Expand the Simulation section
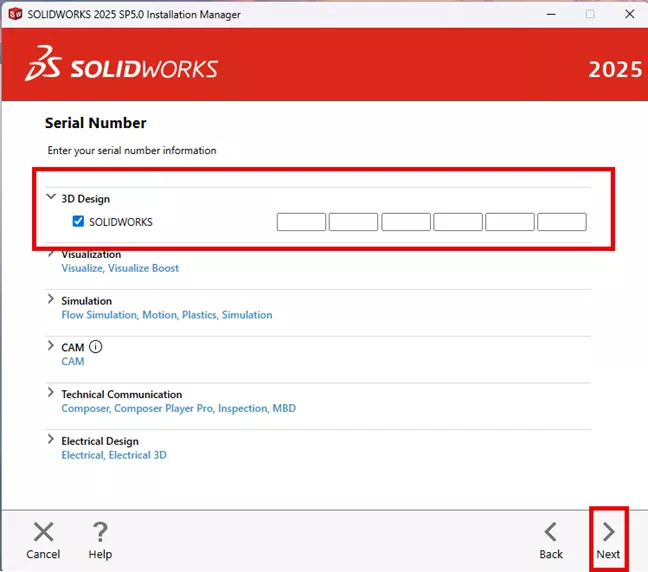The width and height of the screenshot is (648, 572). click(x=51, y=299)
